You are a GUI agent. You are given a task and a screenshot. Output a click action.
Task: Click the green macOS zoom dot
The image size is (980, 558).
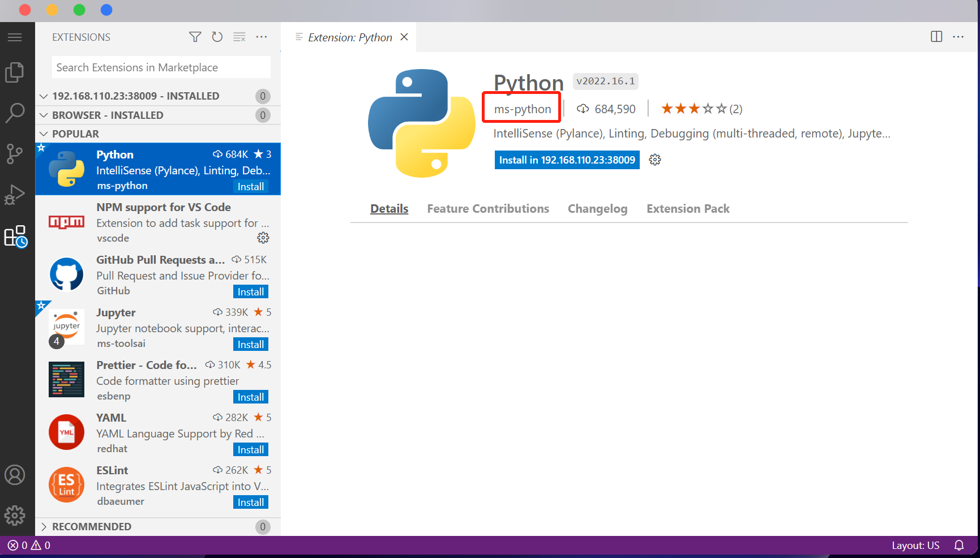click(79, 10)
